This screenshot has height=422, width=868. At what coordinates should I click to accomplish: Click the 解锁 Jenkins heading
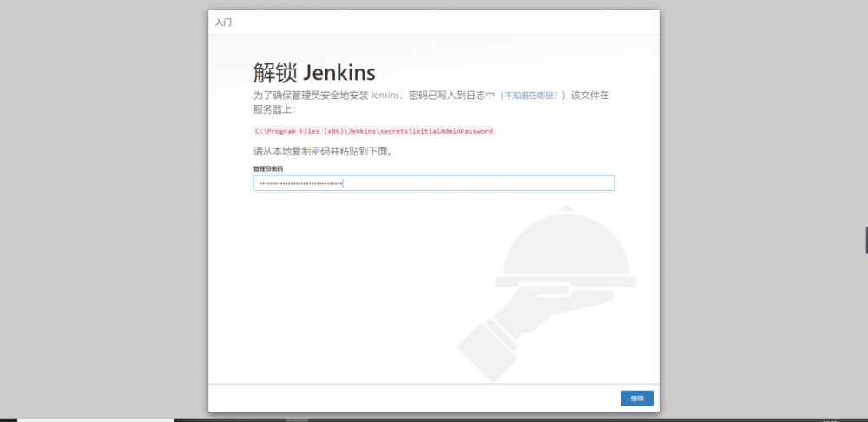coord(314,73)
